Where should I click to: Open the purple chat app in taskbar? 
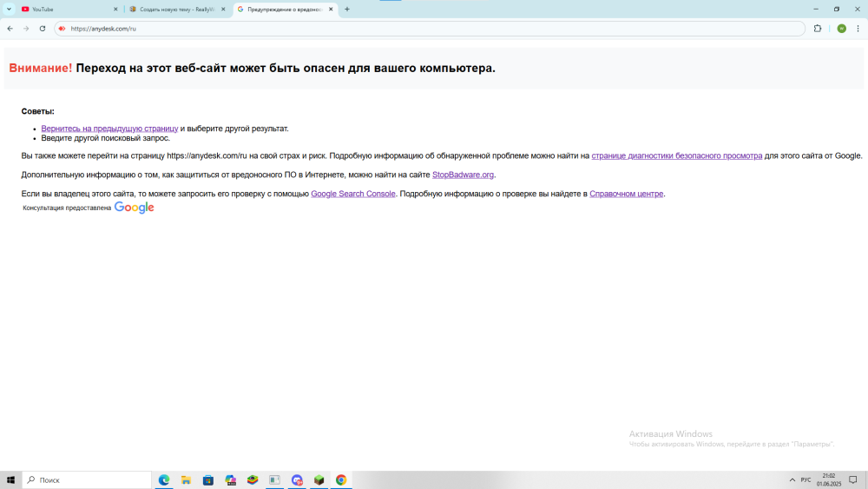[x=297, y=480]
